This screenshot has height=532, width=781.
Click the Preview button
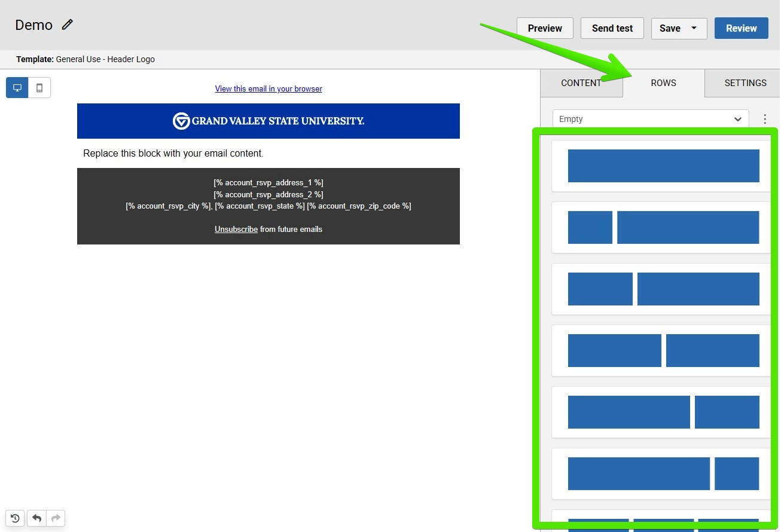pyautogui.click(x=544, y=28)
